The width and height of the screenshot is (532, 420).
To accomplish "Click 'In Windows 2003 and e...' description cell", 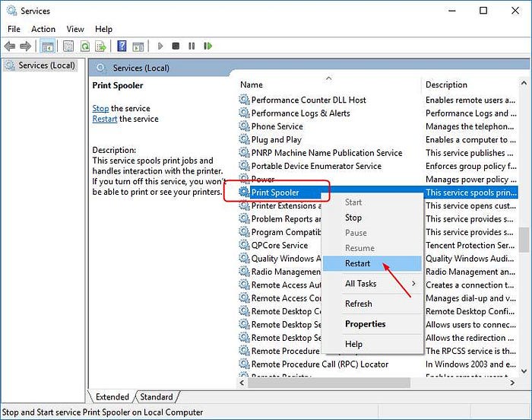I will (x=470, y=364).
